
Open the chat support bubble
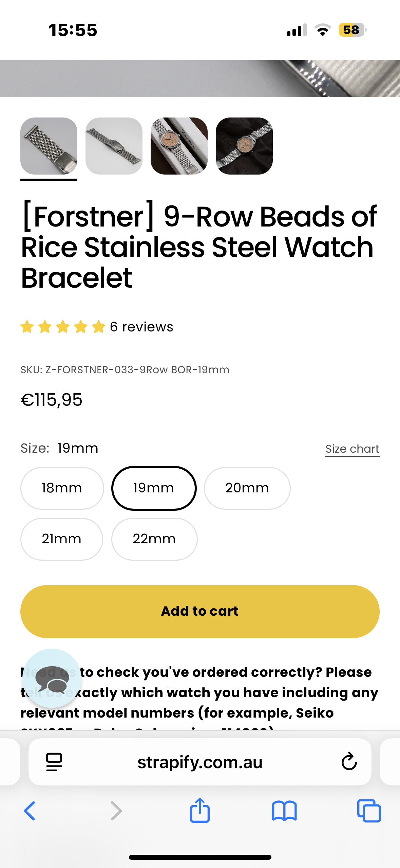(52, 678)
